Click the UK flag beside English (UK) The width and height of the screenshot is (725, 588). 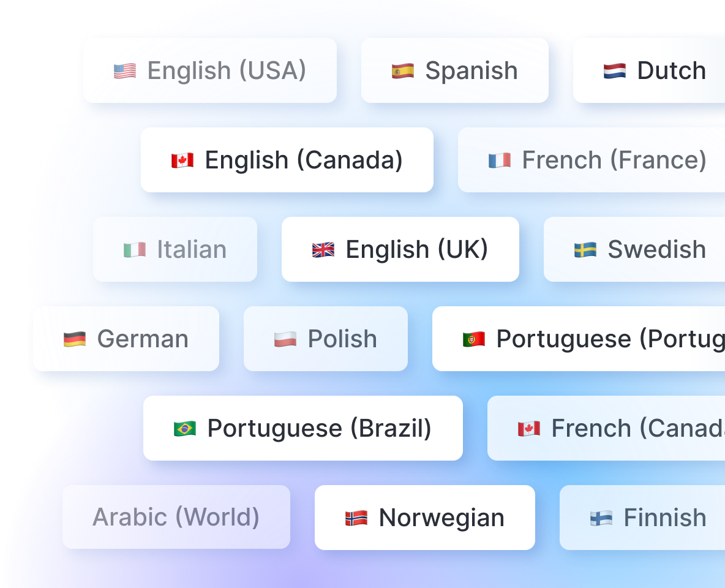point(323,249)
